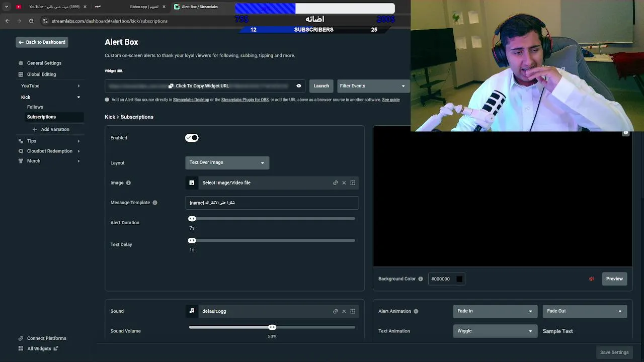644x362 pixels.
Task: Click info icon next to Image label
Action: (x=128, y=183)
